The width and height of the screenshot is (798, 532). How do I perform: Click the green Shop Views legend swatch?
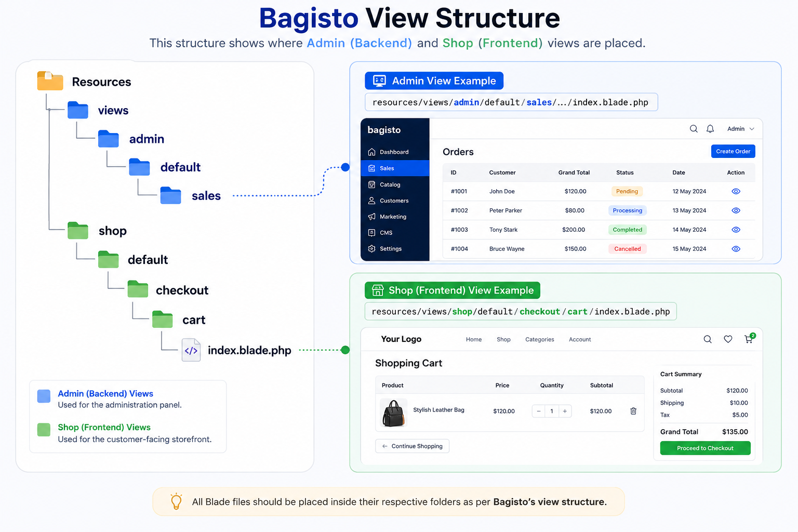click(44, 430)
